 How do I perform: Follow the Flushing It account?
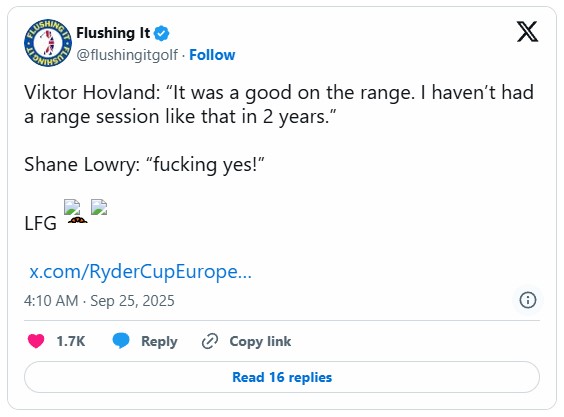pos(212,55)
